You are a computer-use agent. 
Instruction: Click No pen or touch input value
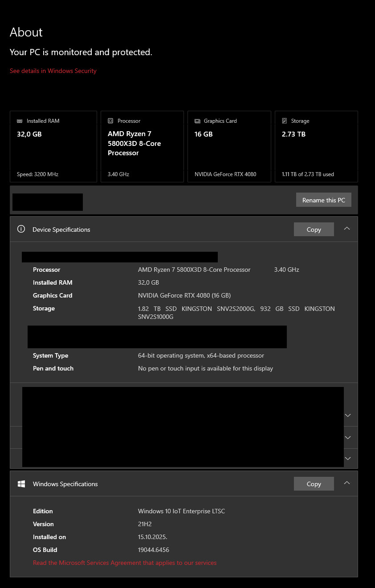coord(205,368)
